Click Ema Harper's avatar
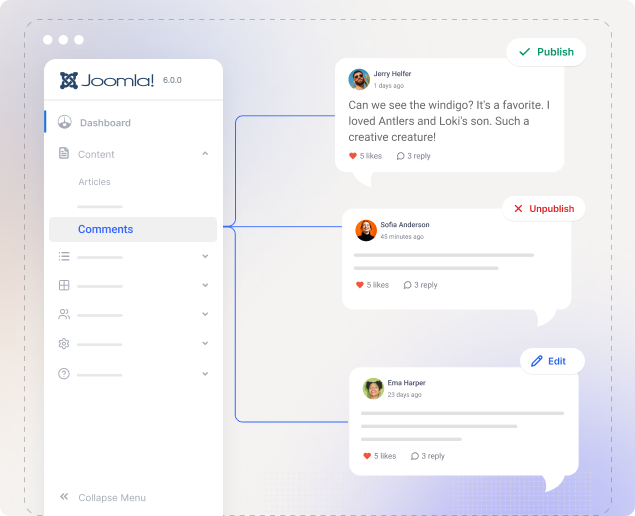The height and width of the screenshot is (516, 635). [373, 389]
